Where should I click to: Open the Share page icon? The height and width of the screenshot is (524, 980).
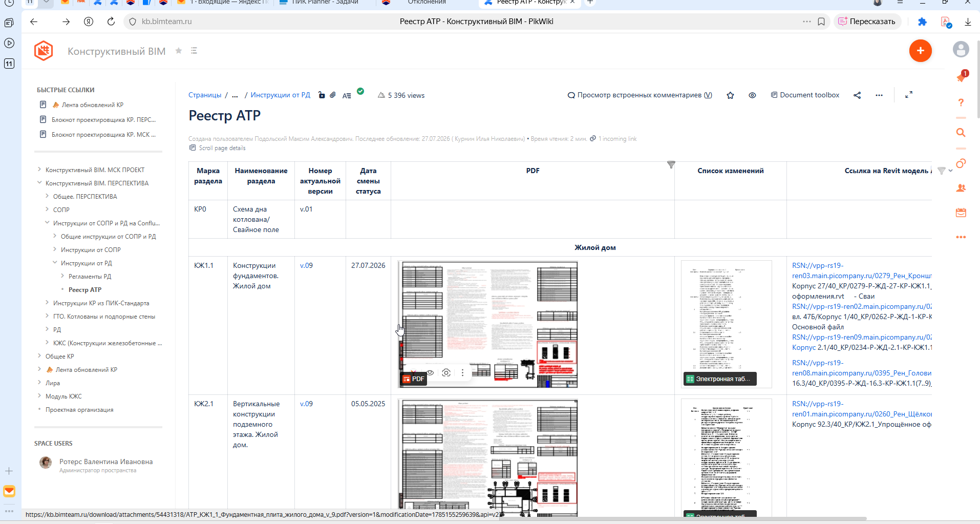(x=857, y=95)
